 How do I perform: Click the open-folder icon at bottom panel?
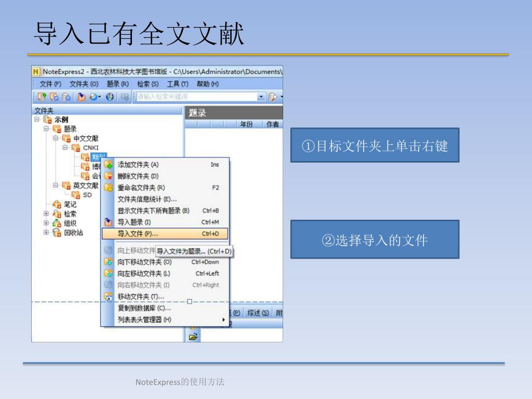[x=193, y=337]
